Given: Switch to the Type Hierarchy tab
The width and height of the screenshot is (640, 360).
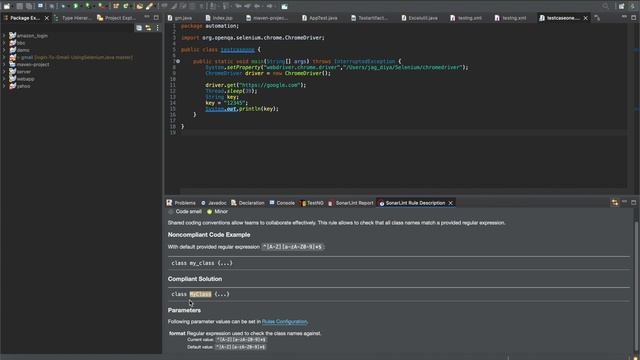Looking at the screenshot, I should coord(73,18).
